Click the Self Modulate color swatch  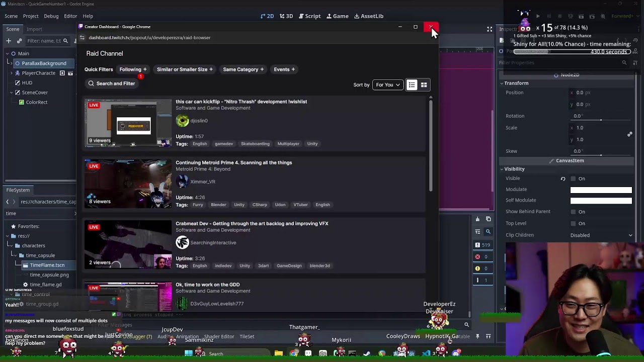tap(601, 201)
